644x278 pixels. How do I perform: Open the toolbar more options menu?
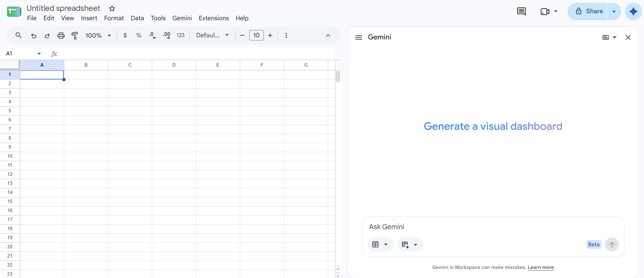(286, 35)
